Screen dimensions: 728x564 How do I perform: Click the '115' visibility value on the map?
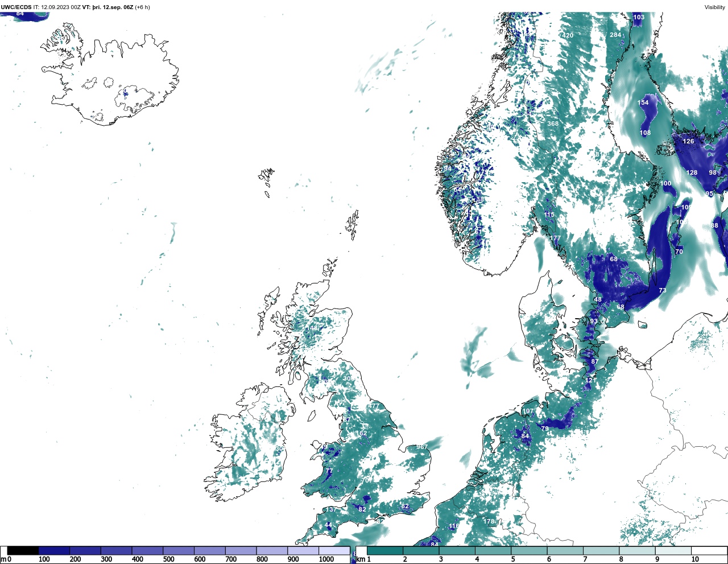pos(549,215)
